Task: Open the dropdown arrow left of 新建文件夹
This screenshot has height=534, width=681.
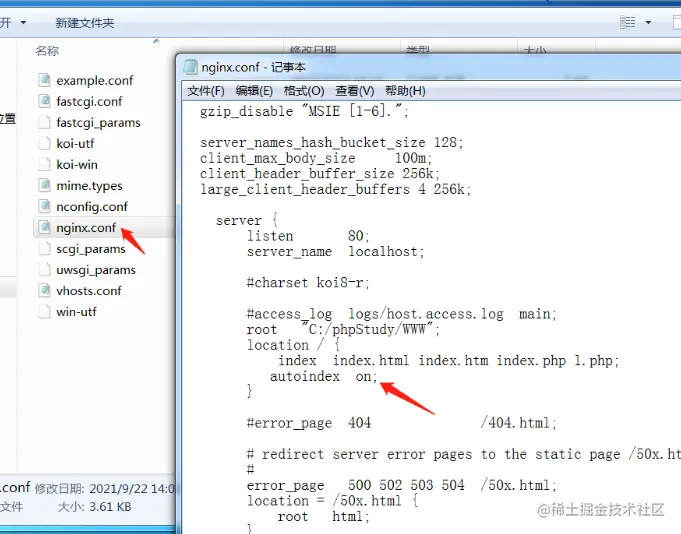Action: [23, 22]
